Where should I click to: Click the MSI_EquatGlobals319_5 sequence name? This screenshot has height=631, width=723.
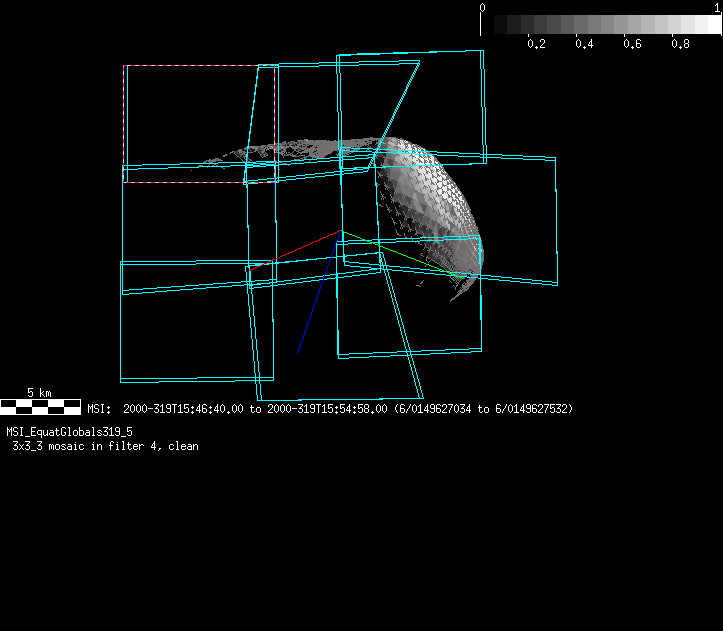70,432
